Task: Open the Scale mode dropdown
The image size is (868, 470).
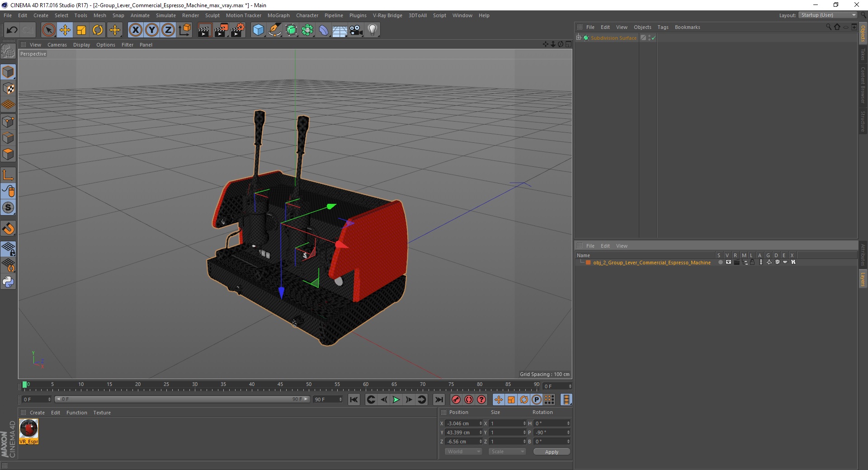Action: tap(507, 451)
